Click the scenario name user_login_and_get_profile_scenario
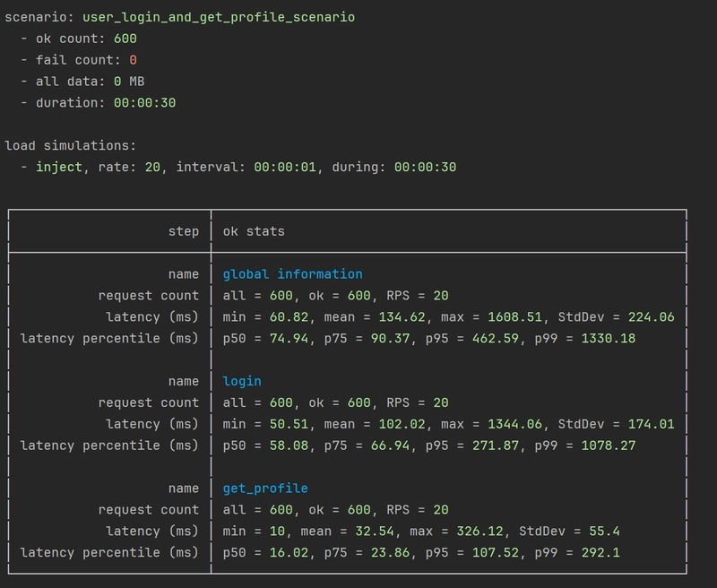This screenshot has width=717, height=588. coord(219,17)
